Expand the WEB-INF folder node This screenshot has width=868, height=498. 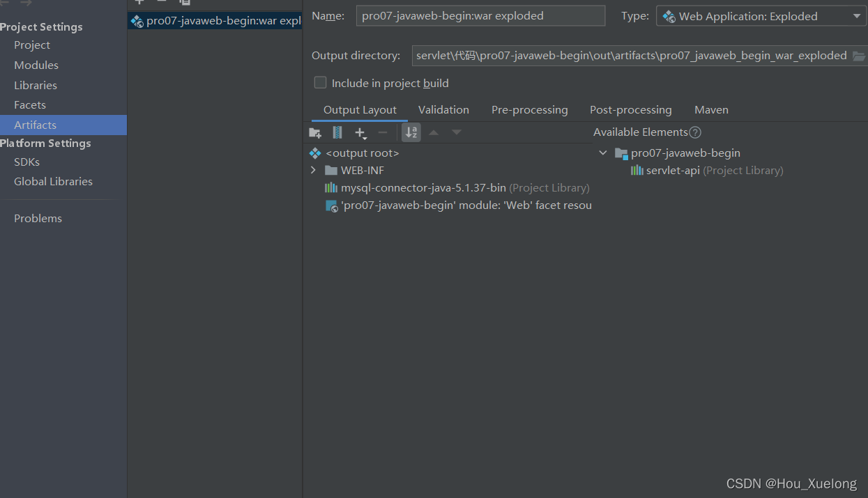point(313,169)
